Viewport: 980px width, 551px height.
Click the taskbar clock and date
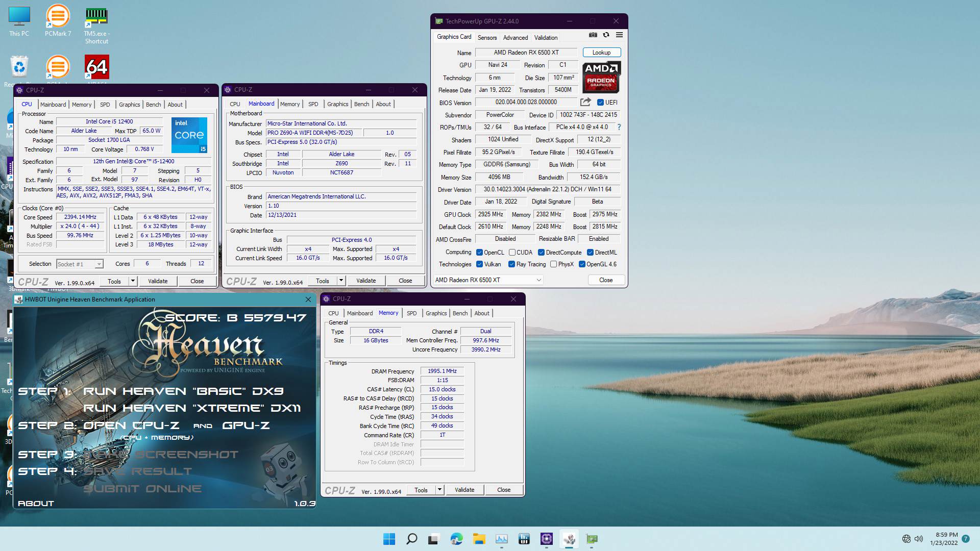point(943,539)
